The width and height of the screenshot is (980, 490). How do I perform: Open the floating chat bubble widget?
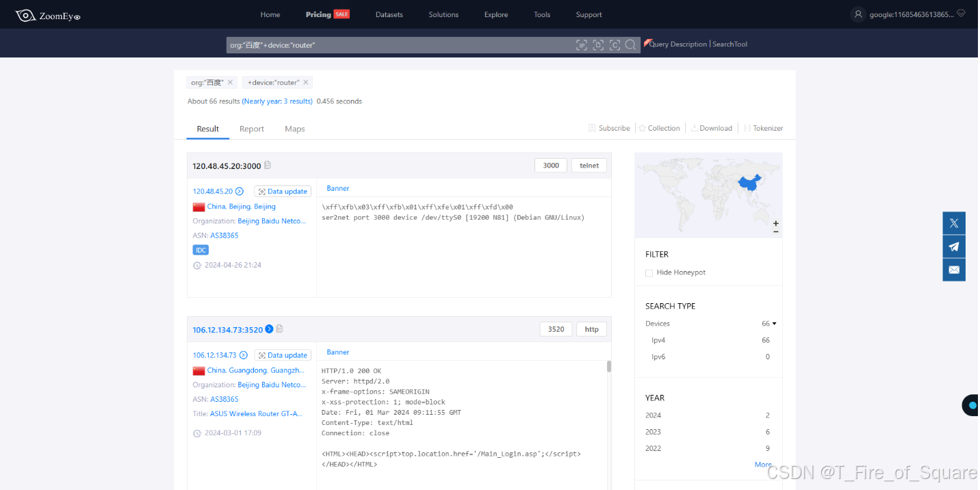pyautogui.click(x=971, y=405)
